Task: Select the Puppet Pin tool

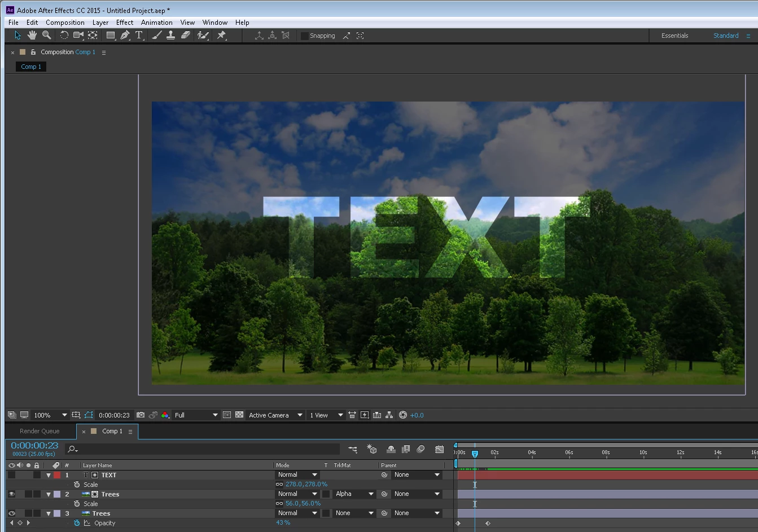Action: click(221, 36)
